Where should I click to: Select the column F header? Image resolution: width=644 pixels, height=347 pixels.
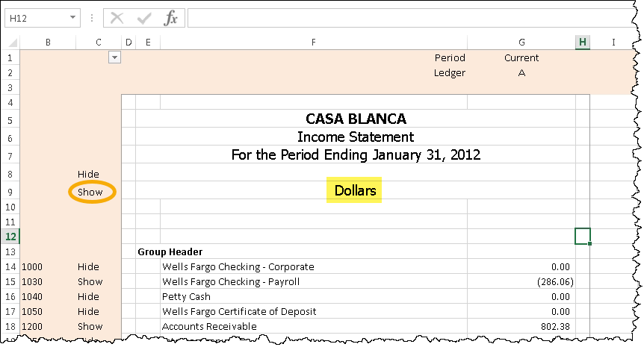pos(313,43)
